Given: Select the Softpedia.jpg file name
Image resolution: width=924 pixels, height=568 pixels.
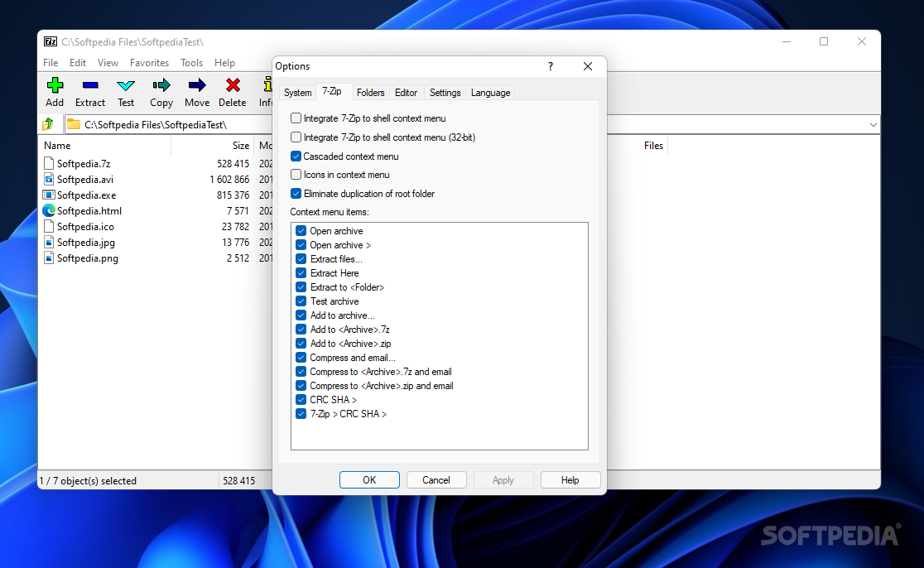Looking at the screenshot, I should pos(86,242).
